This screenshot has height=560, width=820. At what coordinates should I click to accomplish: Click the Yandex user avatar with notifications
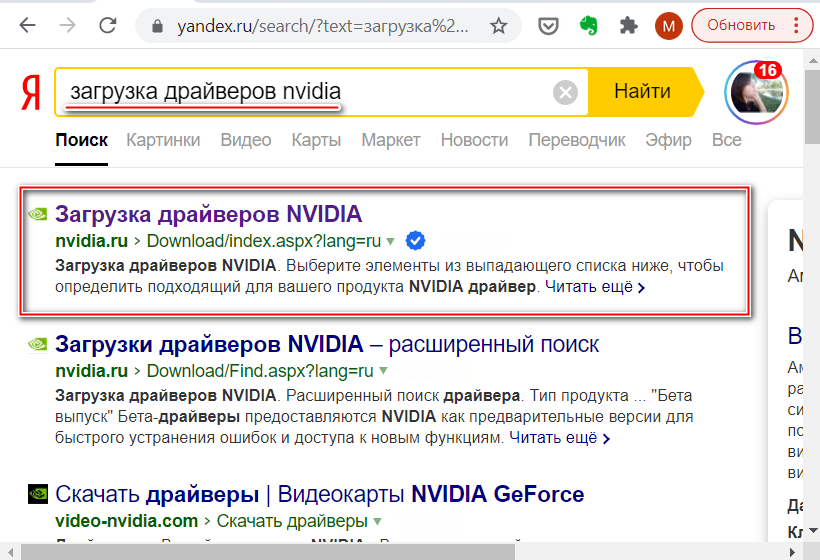pos(755,93)
